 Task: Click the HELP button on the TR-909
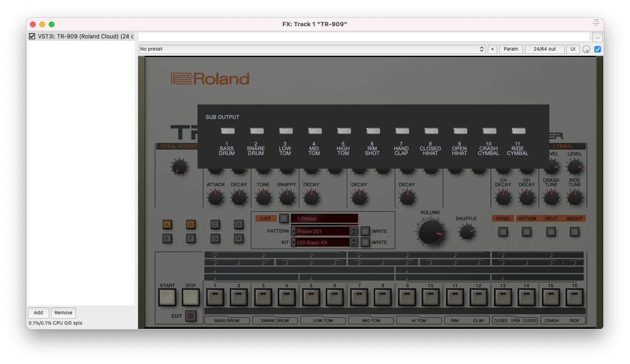551,232
